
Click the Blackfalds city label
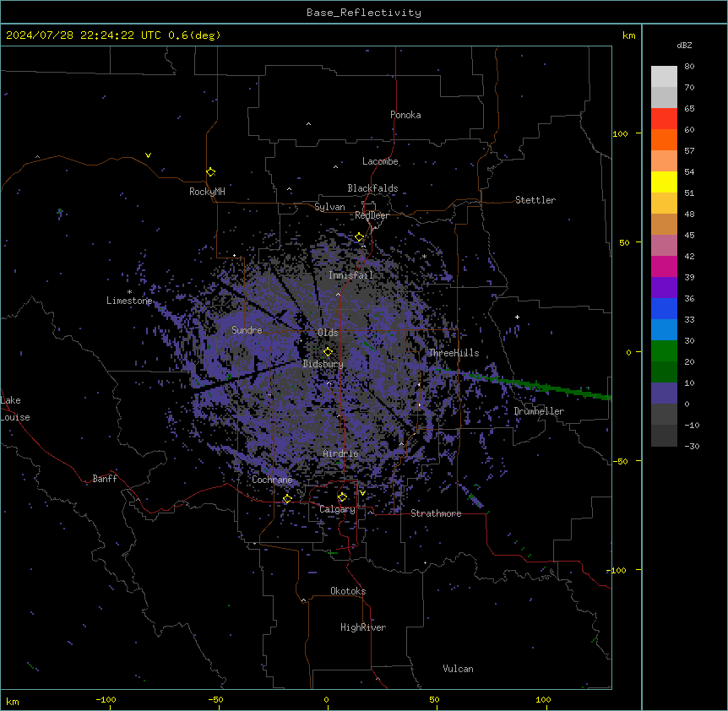[372, 188]
